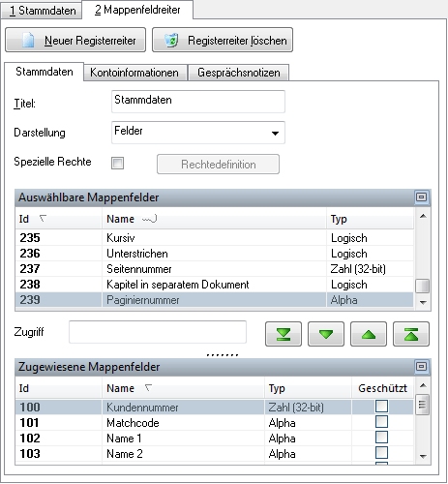The height and width of the screenshot is (484, 448).
Task: Click the move-to-bottom double green arrow button
Action: pos(284,334)
